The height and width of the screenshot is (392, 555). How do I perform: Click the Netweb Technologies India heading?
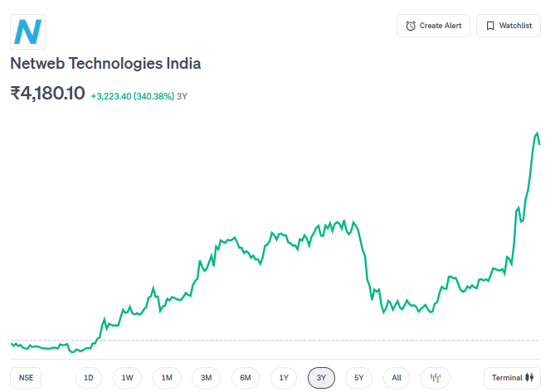pyautogui.click(x=105, y=64)
